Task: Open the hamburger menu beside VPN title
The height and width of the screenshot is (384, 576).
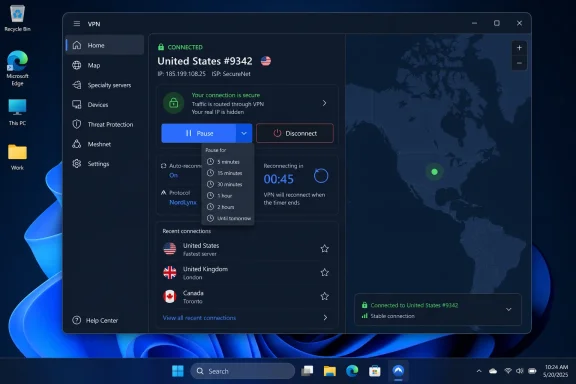Action: tap(76, 24)
